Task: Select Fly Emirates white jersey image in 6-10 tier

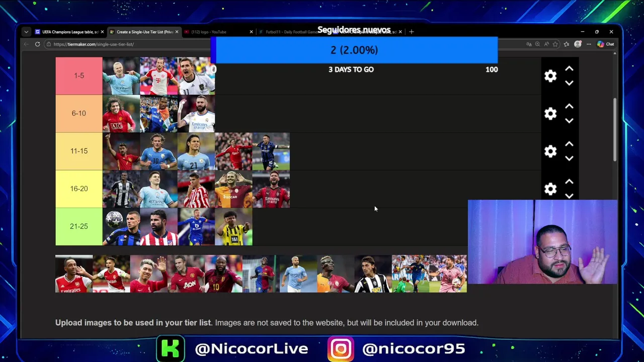Action: pyautogui.click(x=196, y=114)
